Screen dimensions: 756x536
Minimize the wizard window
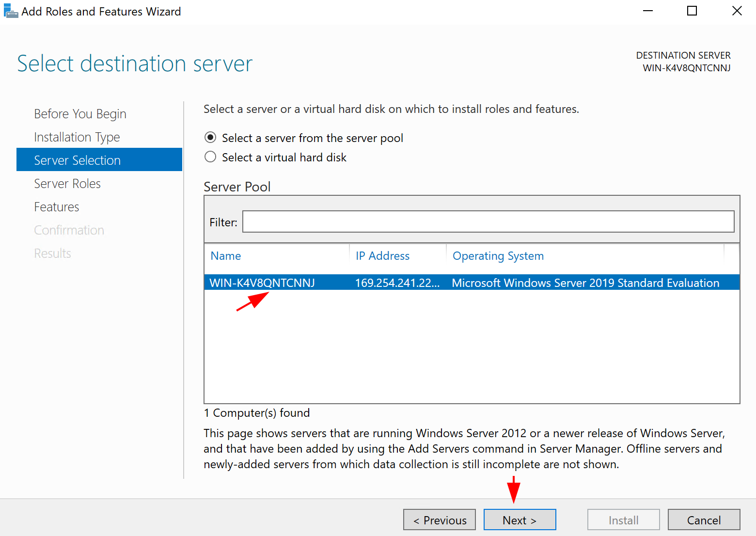[648, 11]
